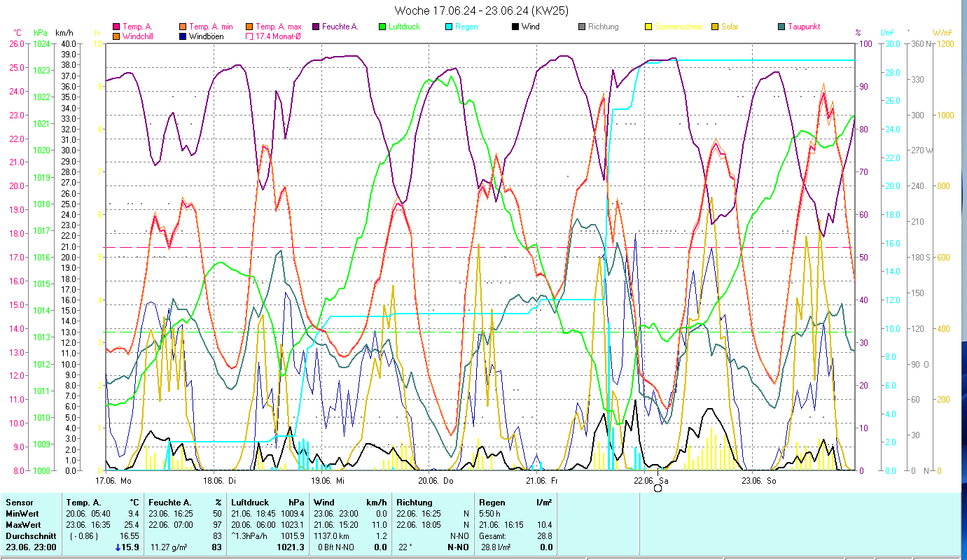Viewport: 967px width, 560px height.
Task: Click the ( - 0.86 ) deviation value
Action: (x=85, y=536)
